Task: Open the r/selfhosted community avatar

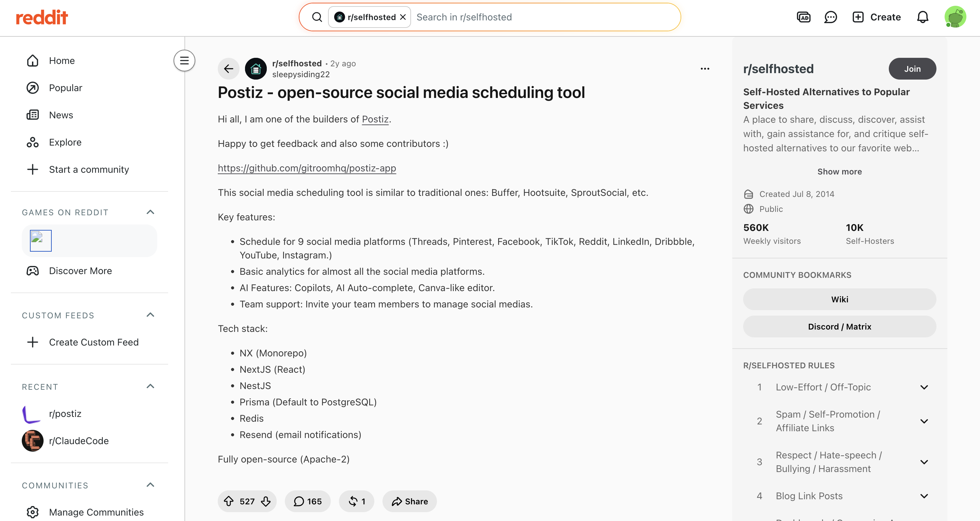Action: click(256, 69)
